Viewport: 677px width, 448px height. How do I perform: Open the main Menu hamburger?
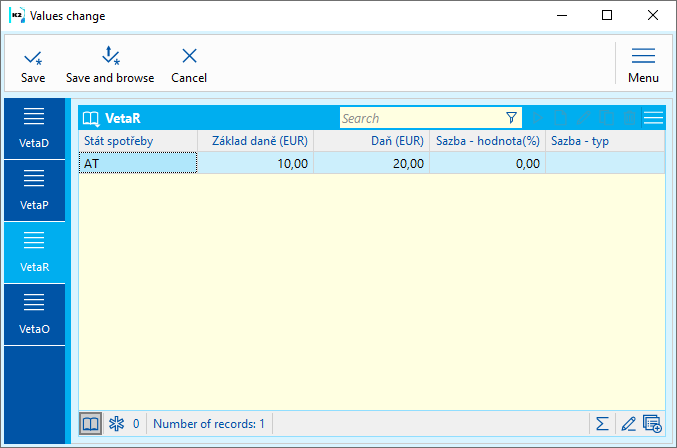click(643, 64)
